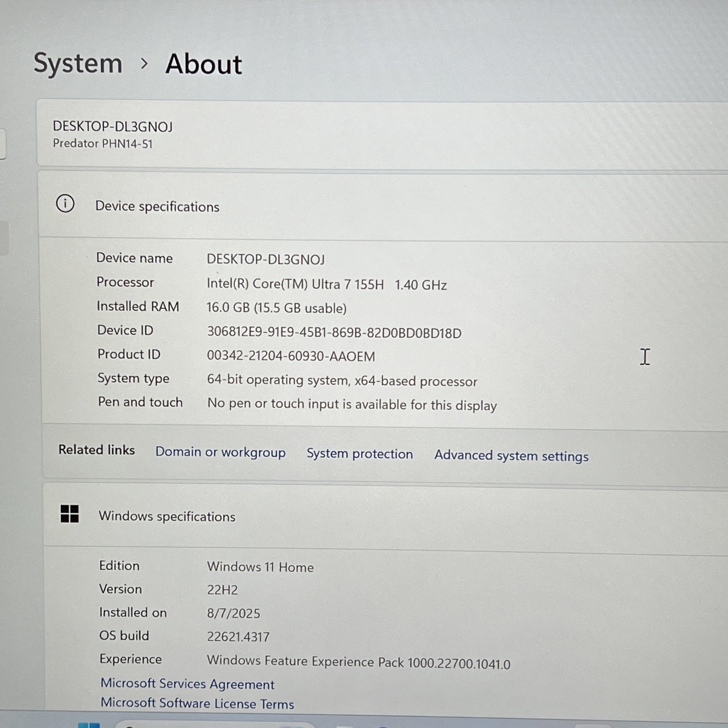
Task: Select the Intel Core Ultra 7 155H processor value
Action: 327,284
